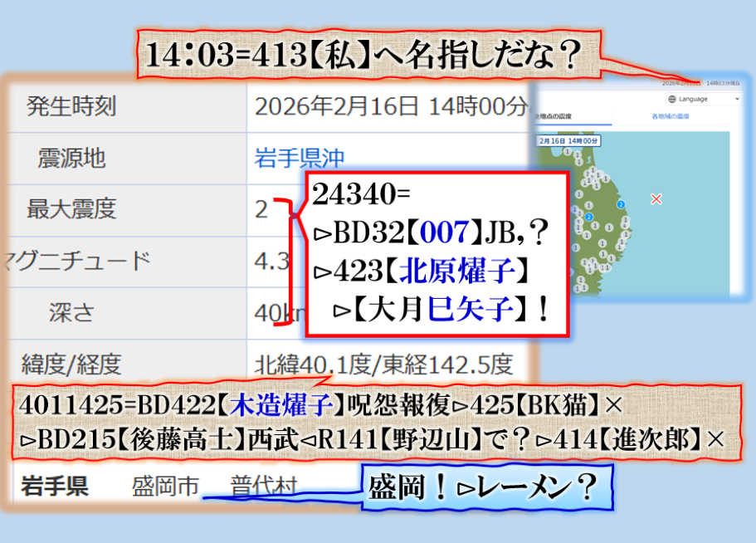Click the 北緯40.1度/東経142.5度 coordinates value
The image size is (756, 543).
(x=383, y=364)
